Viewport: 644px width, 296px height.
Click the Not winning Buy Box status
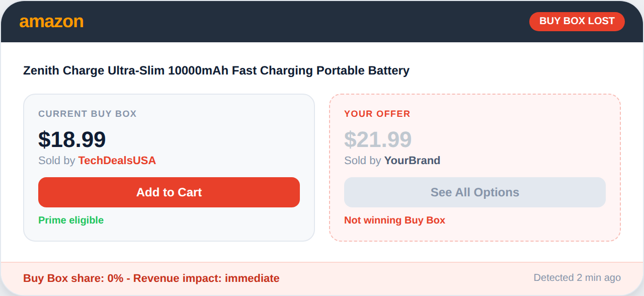(x=394, y=220)
